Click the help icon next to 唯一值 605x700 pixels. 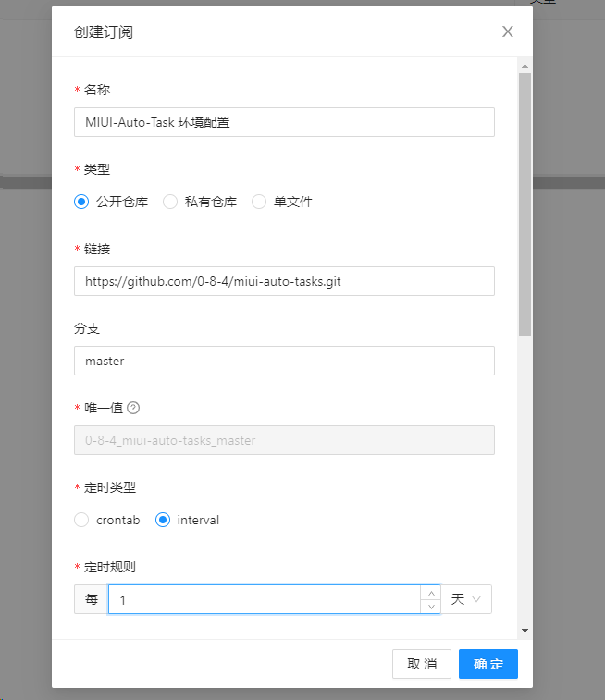(133, 408)
